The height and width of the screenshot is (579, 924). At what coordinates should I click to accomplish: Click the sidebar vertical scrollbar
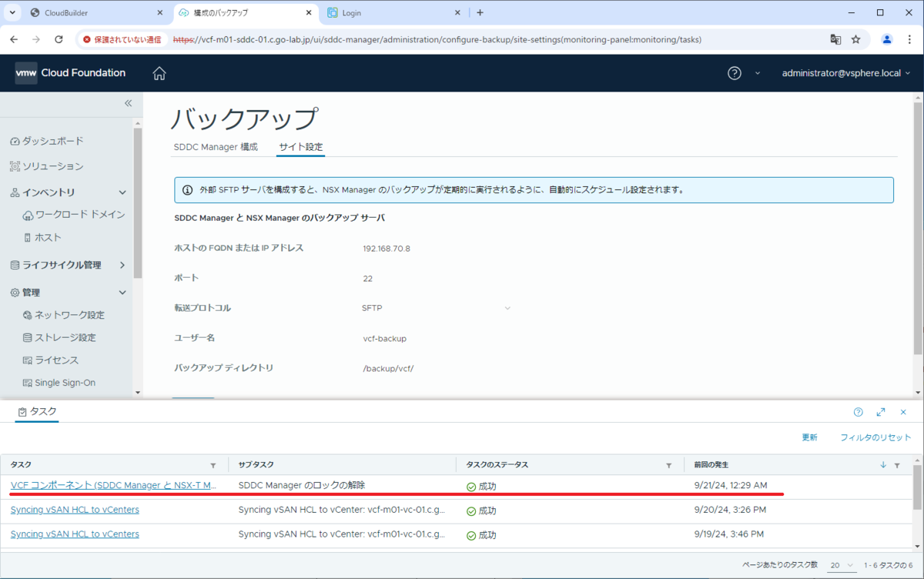(x=138, y=202)
